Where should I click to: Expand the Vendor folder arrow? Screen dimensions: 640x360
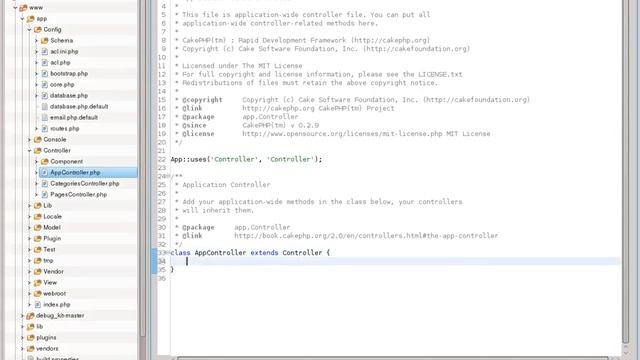tap(29, 272)
